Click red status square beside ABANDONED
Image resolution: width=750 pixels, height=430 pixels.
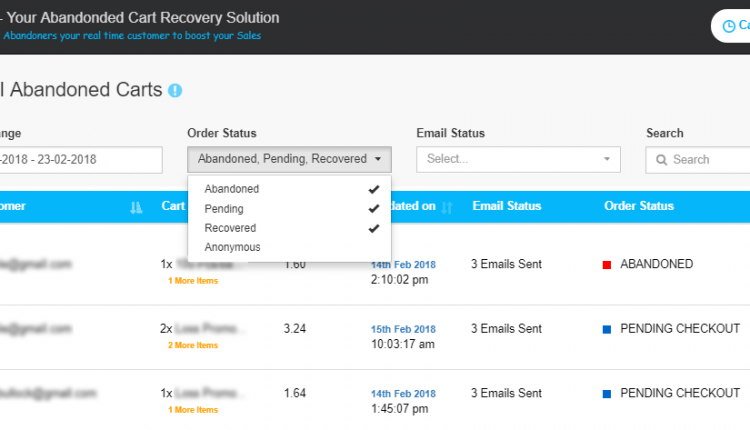(x=607, y=265)
